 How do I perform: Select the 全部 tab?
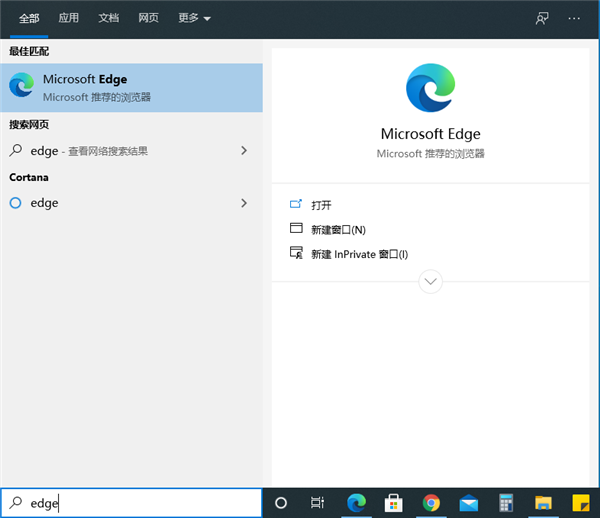point(29,18)
